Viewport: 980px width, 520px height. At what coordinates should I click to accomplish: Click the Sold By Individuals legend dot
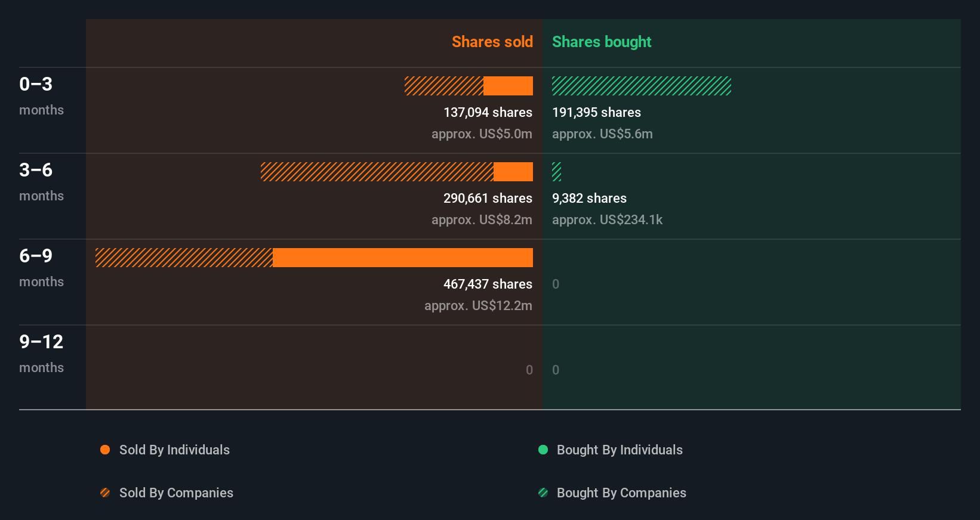[x=105, y=450]
